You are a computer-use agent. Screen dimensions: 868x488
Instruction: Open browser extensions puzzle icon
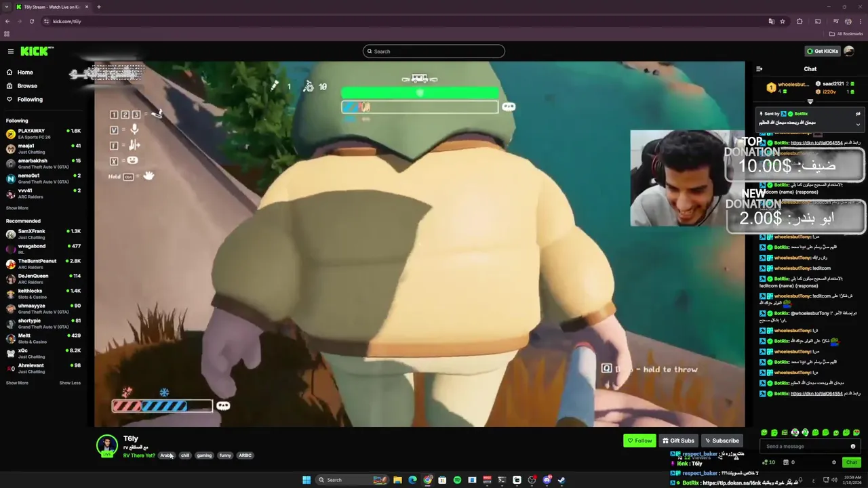point(800,21)
